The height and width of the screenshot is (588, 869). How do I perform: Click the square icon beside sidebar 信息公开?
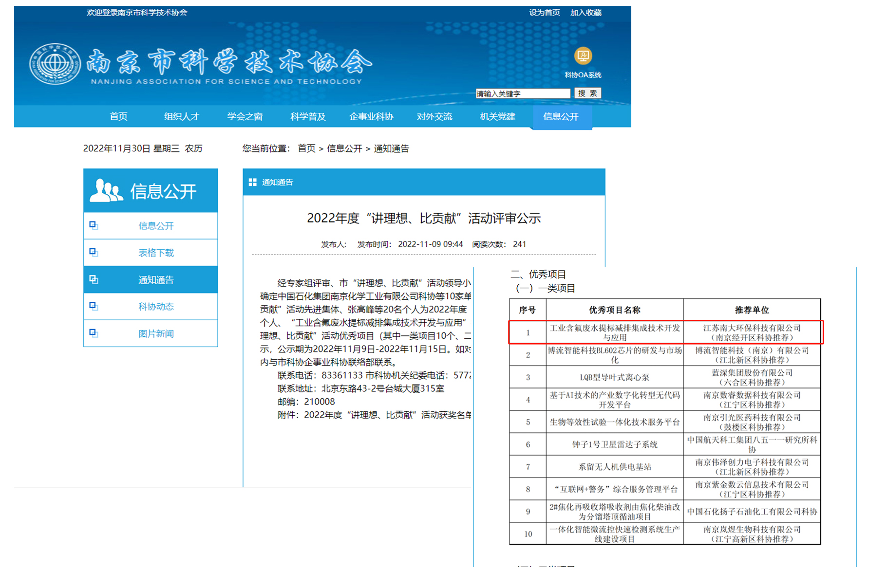(x=94, y=225)
